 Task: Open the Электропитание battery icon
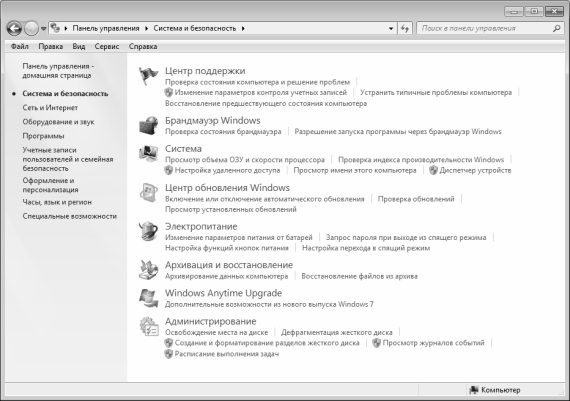pyautogui.click(x=149, y=231)
